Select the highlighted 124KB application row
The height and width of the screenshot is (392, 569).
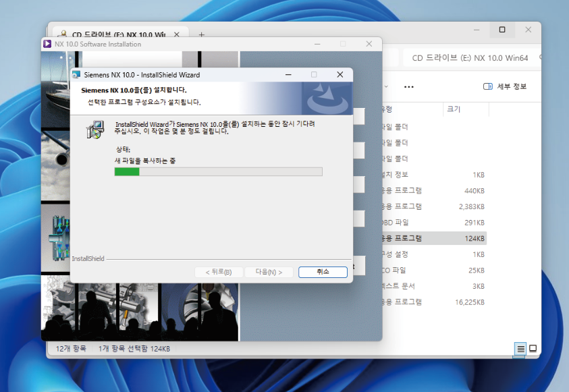pos(433,238)
